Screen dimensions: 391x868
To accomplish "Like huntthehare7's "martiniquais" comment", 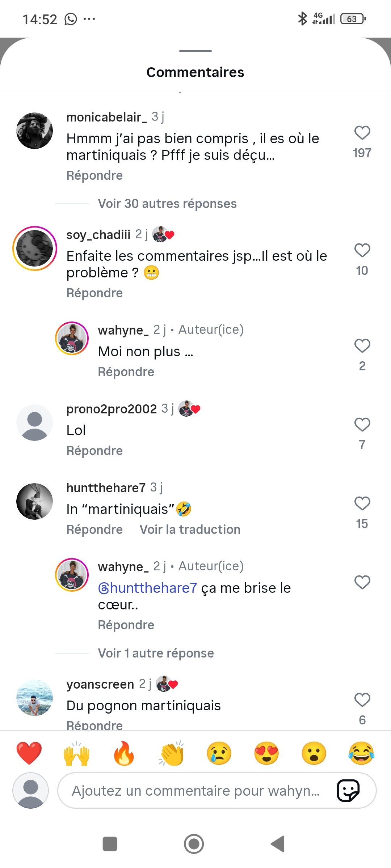I will [362, 503].
